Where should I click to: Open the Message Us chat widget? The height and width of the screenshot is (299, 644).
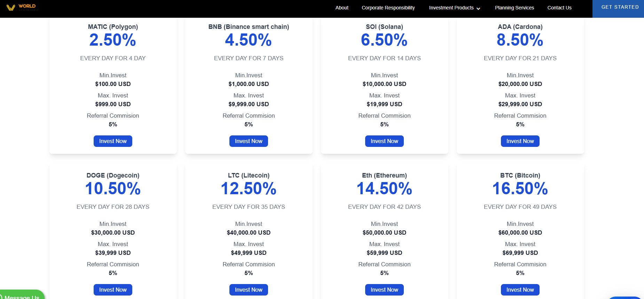point(22,296)
